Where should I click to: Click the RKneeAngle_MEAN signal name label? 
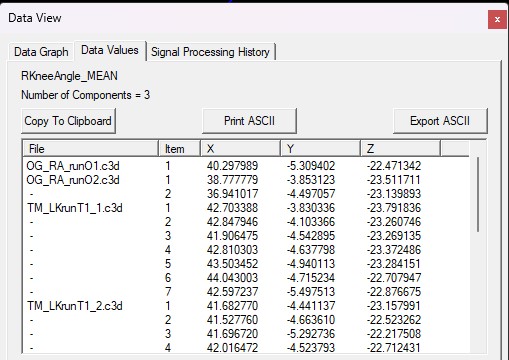(69, 76)
